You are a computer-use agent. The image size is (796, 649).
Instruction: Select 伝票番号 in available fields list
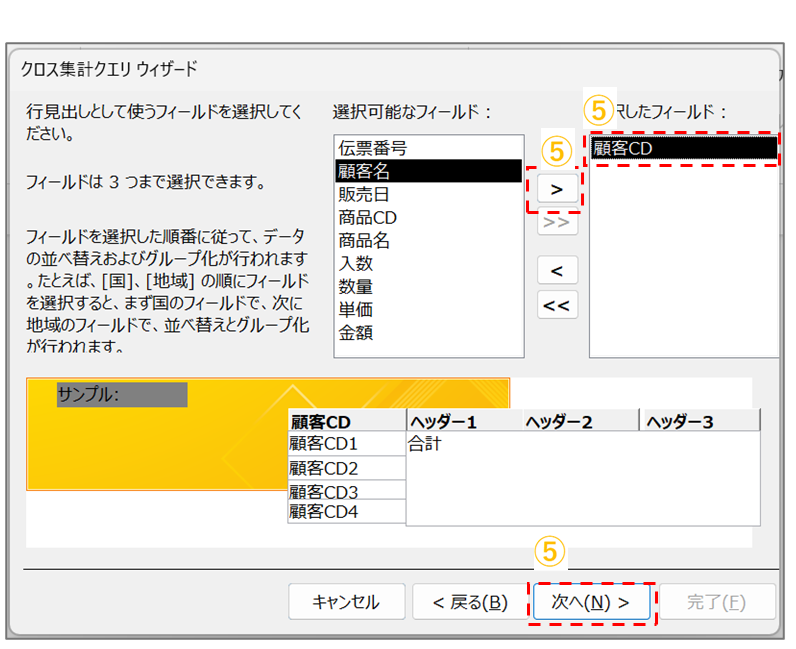(x=372, y=148)
